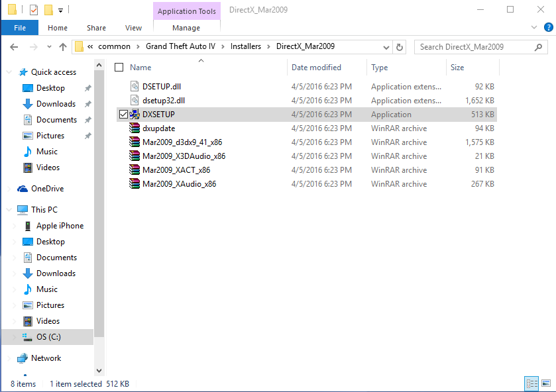Uncheck the DXSETUP item checkbox
The image size is (556, 392).
tap(123, 115)
